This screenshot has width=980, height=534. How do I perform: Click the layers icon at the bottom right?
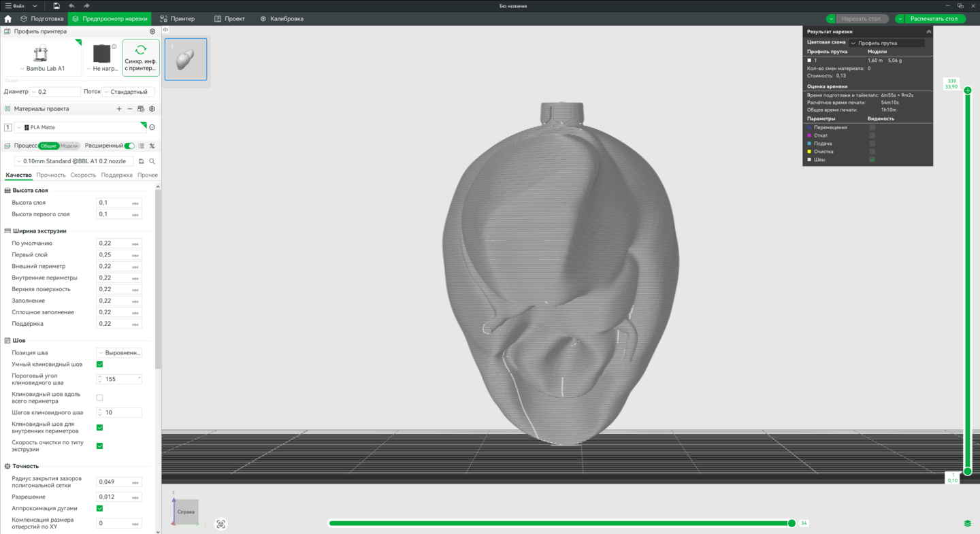(968, 523)
